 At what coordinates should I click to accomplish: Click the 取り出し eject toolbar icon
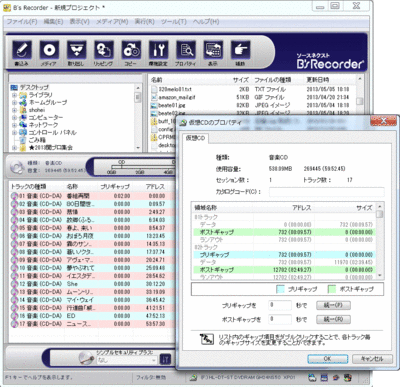[x=77, y=50]
